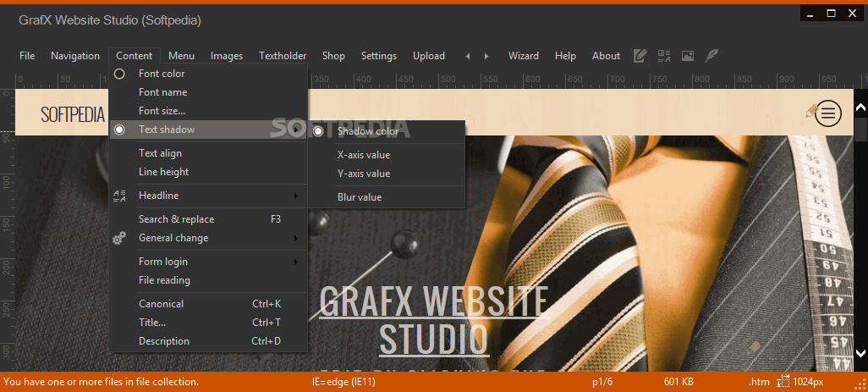
Task: Minimize the GrafX Website Studio window
Action: tap(811, 14)
